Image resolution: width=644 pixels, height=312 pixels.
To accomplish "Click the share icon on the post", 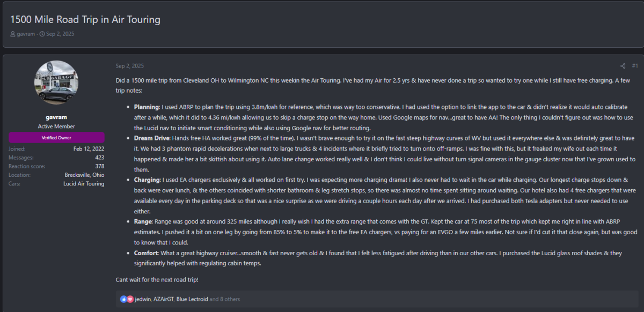I will [623, 66].
